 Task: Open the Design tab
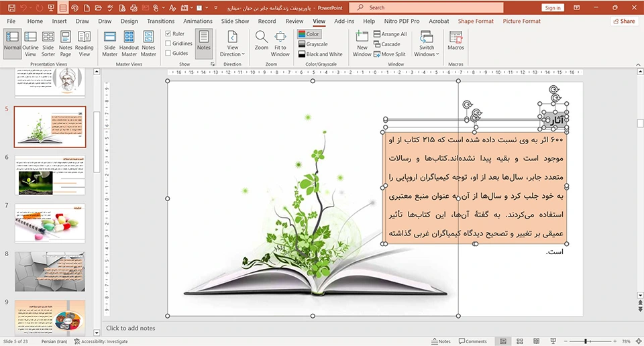click(x=129, y=21)
